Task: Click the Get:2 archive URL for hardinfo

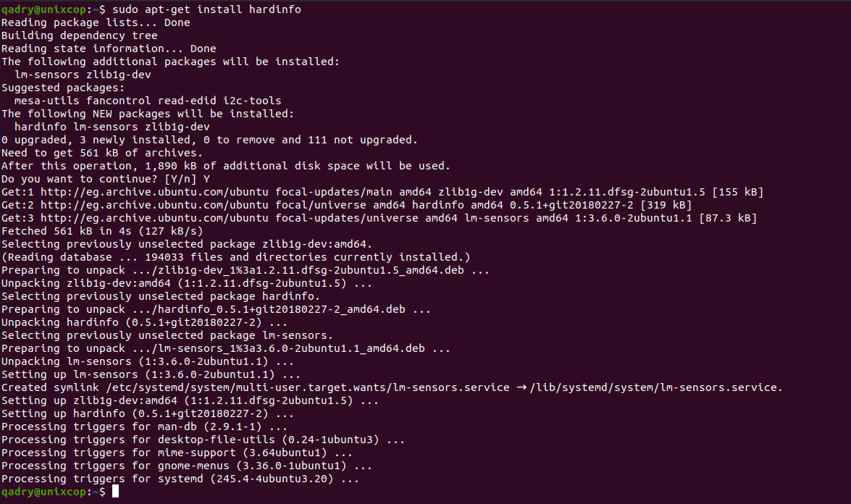Action: tap(155, 205)
